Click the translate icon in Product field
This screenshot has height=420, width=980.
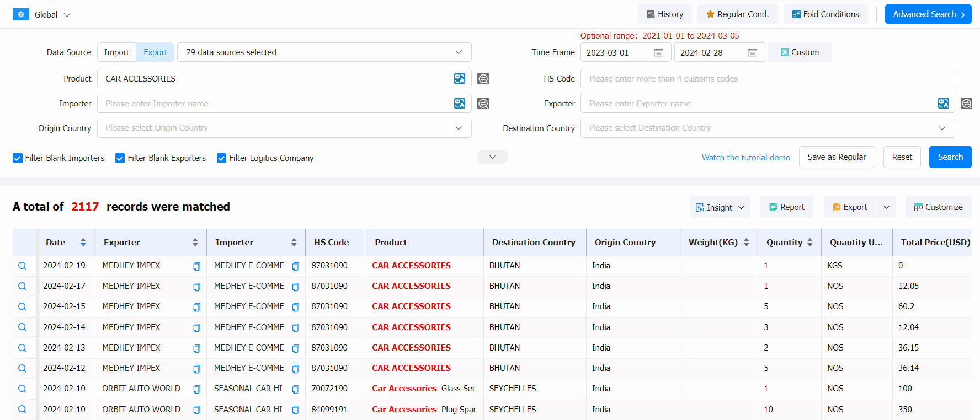[x=459, y=79]
